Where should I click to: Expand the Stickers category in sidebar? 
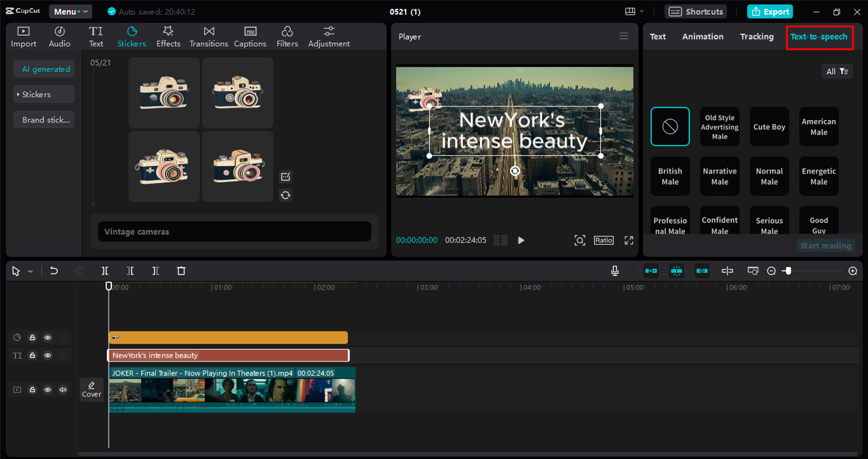click(36, 94)
